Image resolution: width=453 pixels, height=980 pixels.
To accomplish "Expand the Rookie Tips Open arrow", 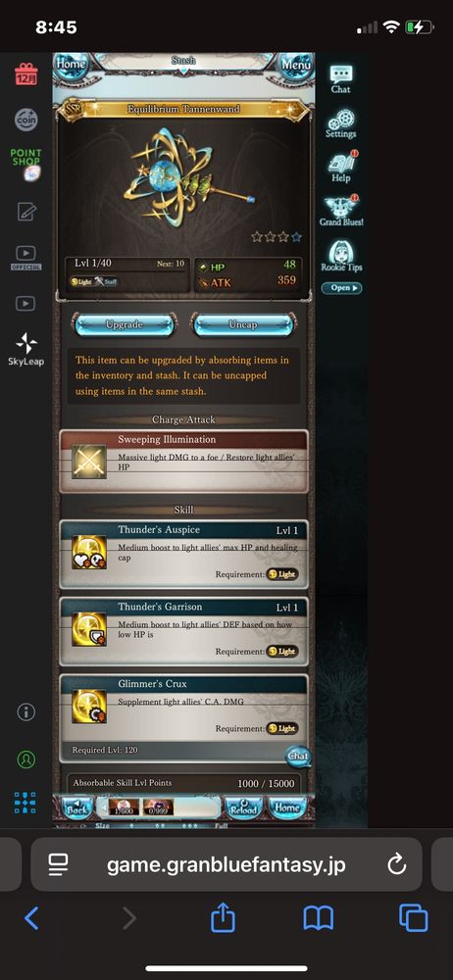I will (341, 288).
